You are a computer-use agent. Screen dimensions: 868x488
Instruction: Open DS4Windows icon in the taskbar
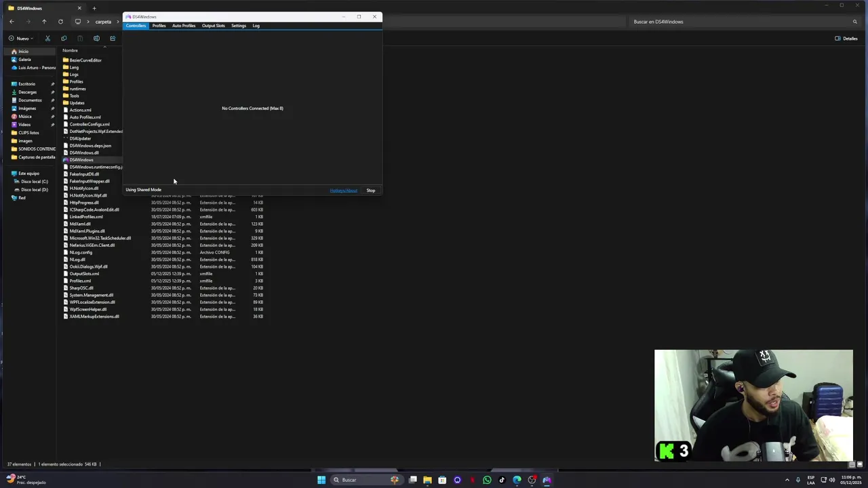point(547,480)
